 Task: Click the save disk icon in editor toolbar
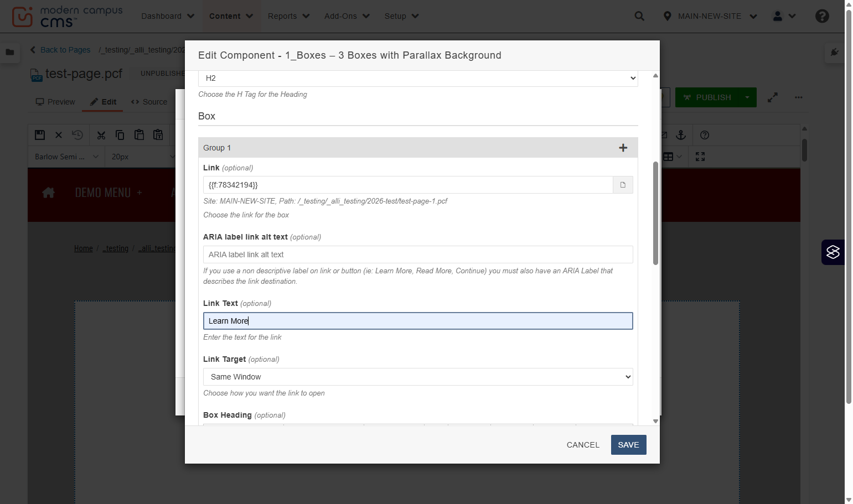click(40, 135)
